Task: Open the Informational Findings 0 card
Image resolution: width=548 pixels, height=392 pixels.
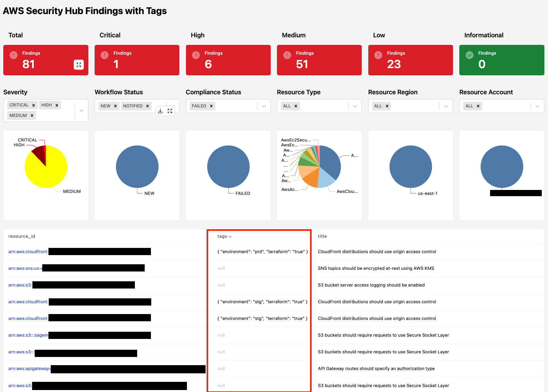Action: (x=502, y=60)
